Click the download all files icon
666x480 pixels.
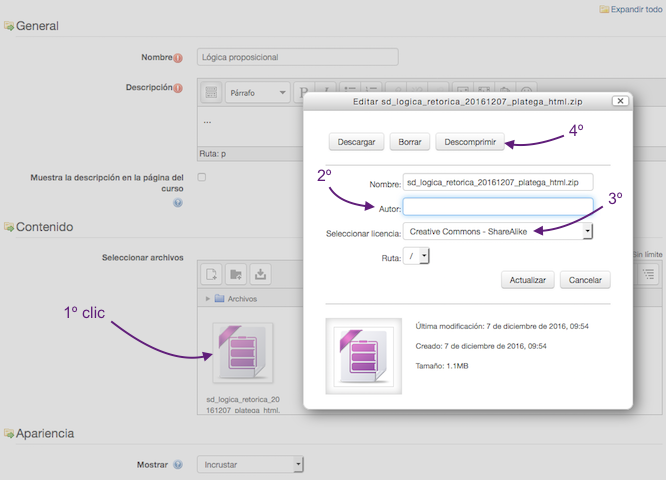pos(260,273)
